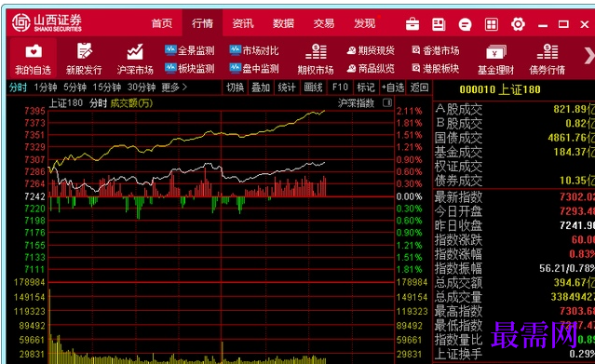The width and height of the screenshot is (595, 364).
Task: Open 债券行情 bond quotes icon
Action: pyautogui.click(x=548, y=59)
